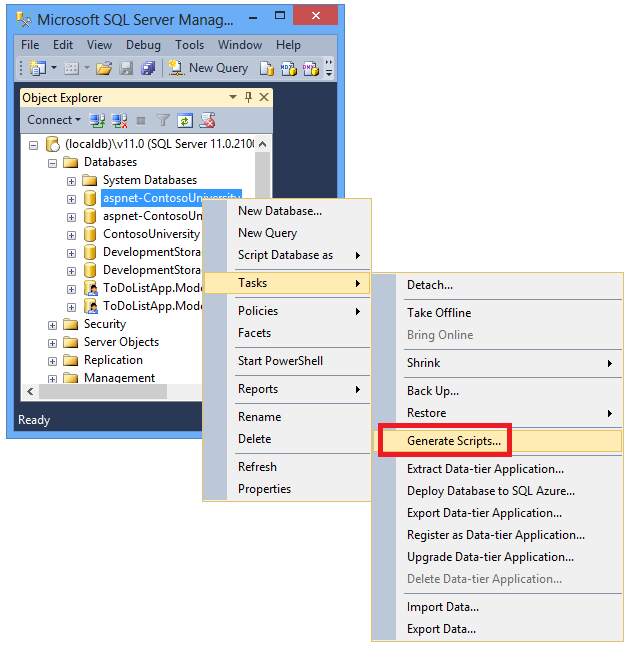Click the Analysis Services DMX Query icon
This screenshot has height=649, width=630.
click(x=310, y=68)
